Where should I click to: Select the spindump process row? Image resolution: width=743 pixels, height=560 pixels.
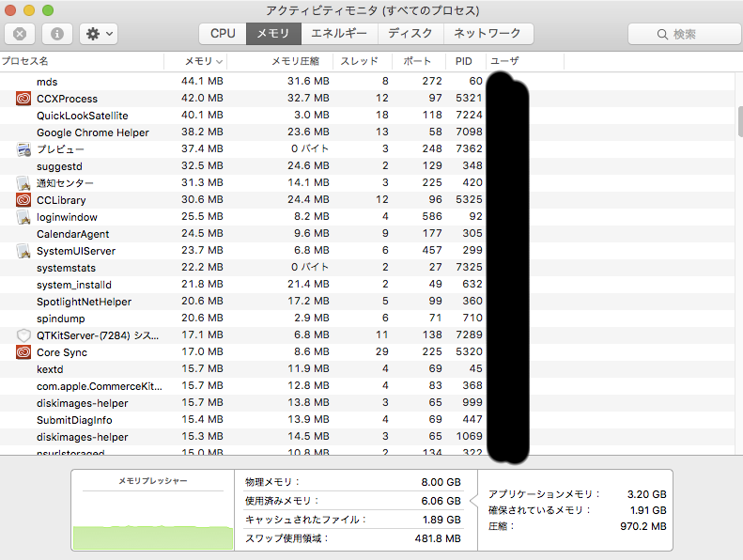coord(367,319)
